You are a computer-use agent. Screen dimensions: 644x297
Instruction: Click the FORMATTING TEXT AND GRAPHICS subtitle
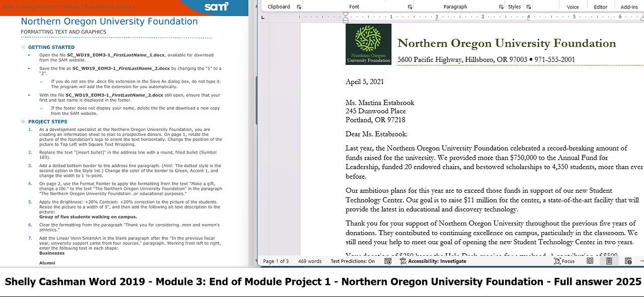[63, 32]
